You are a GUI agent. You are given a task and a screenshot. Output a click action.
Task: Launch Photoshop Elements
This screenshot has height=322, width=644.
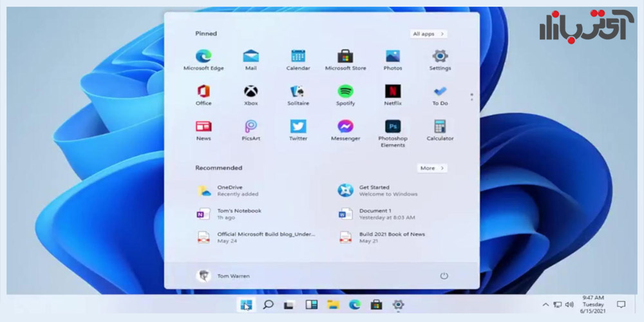click(393, 134)
